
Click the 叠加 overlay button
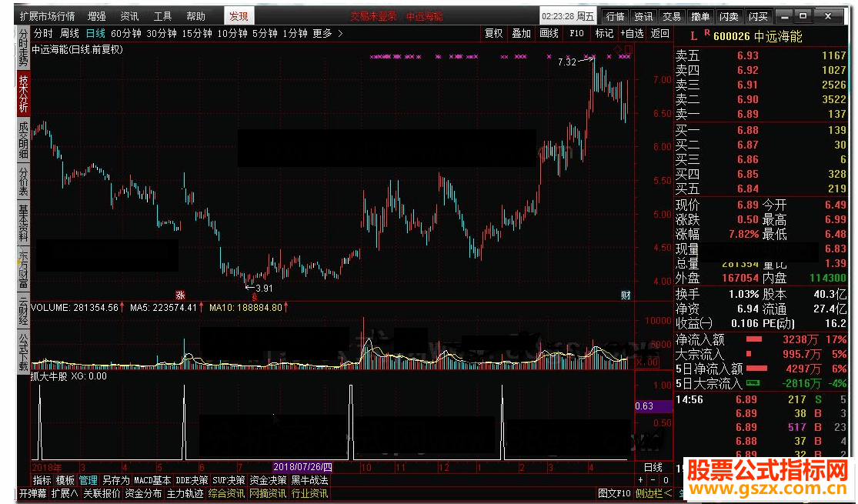pyautogui.click(x=522, y=33)
